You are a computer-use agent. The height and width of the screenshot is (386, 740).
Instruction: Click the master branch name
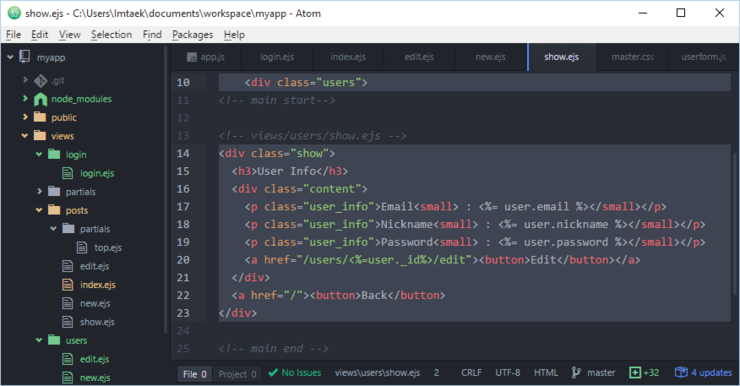pyautogui.click(x=601, y=373)
